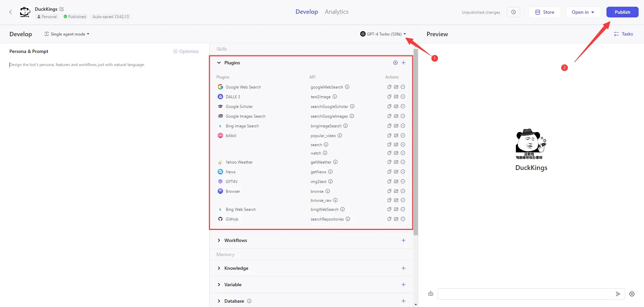Show info for searchGoogleImages API
The image size is (644, 307).
point(352,116)
